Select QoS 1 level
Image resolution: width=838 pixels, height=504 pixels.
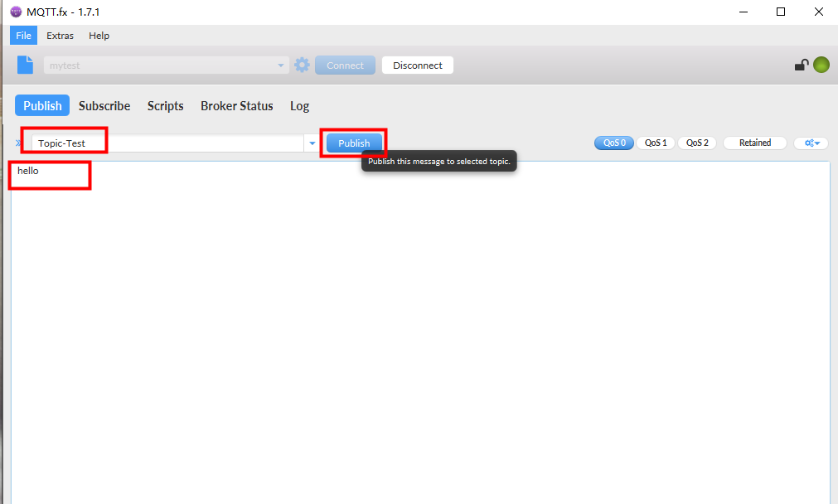(x=656, y=143)
